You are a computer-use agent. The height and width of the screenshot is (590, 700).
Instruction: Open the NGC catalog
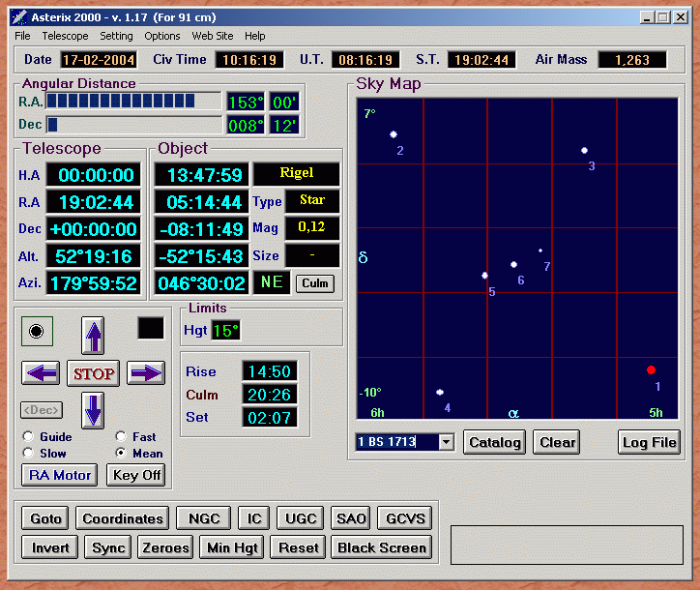click(204, 518)
